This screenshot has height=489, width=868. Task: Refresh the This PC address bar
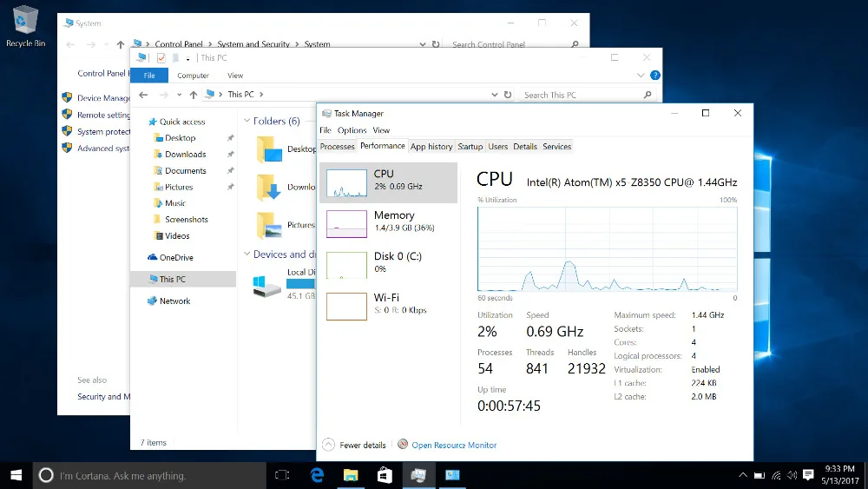(508, 95)
